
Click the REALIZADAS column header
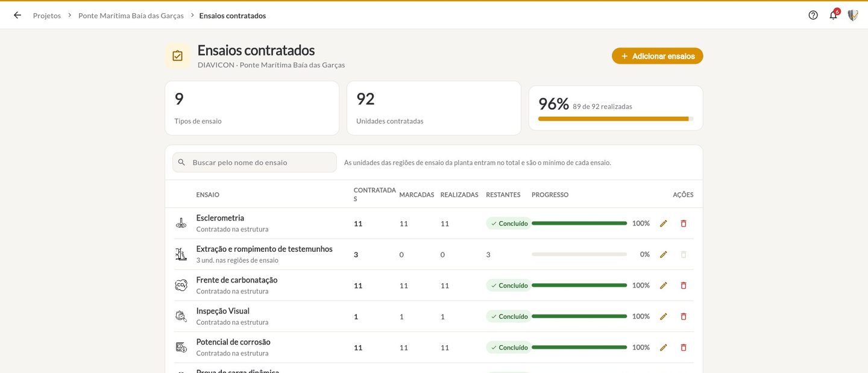pos(459,195)
